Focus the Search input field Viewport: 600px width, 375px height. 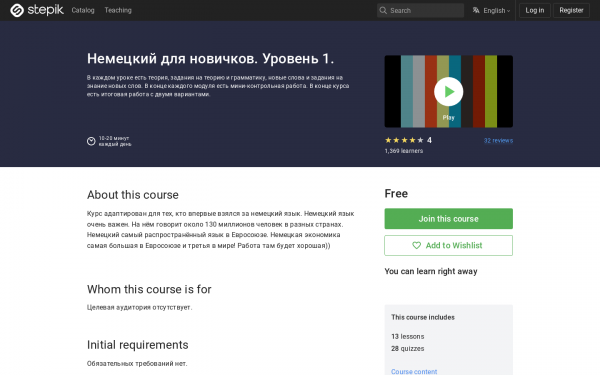coord(420,10)
